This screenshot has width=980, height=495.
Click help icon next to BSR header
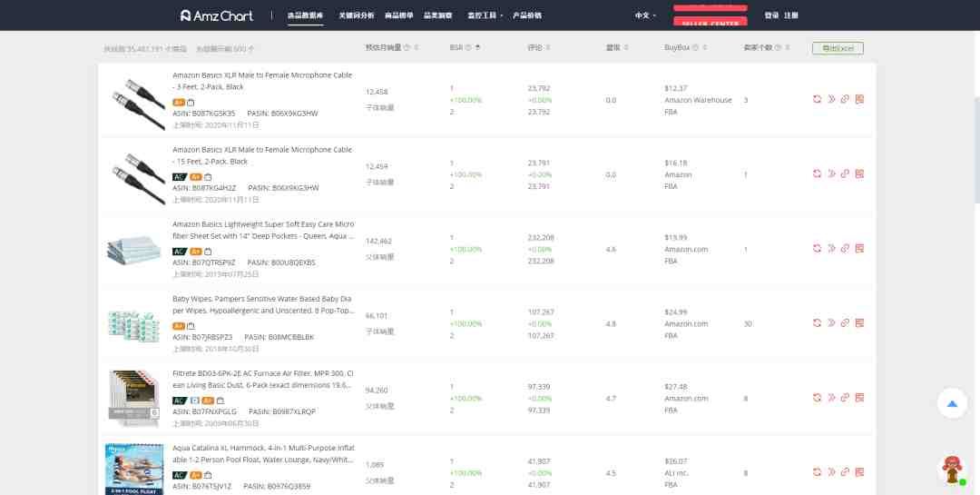(469, 47)
